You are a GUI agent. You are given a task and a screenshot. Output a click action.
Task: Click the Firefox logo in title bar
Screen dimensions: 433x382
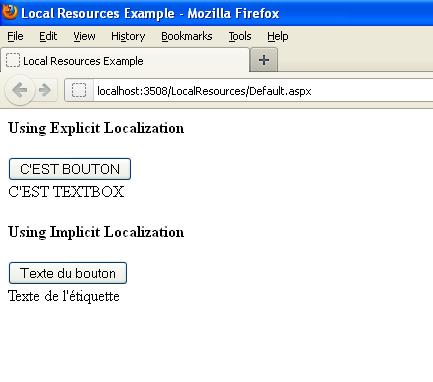click(x=9, y=12)
